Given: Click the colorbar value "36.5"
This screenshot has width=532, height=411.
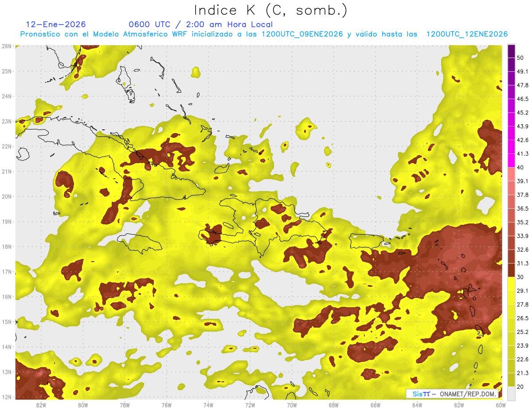Looking at the screenshot, I should (523, 208).
